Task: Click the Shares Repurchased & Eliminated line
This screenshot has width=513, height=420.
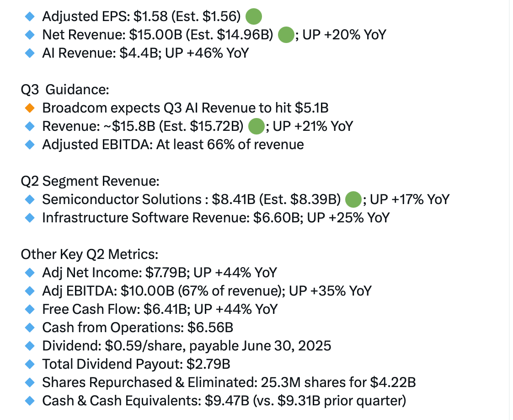Action: pos(229,382)
